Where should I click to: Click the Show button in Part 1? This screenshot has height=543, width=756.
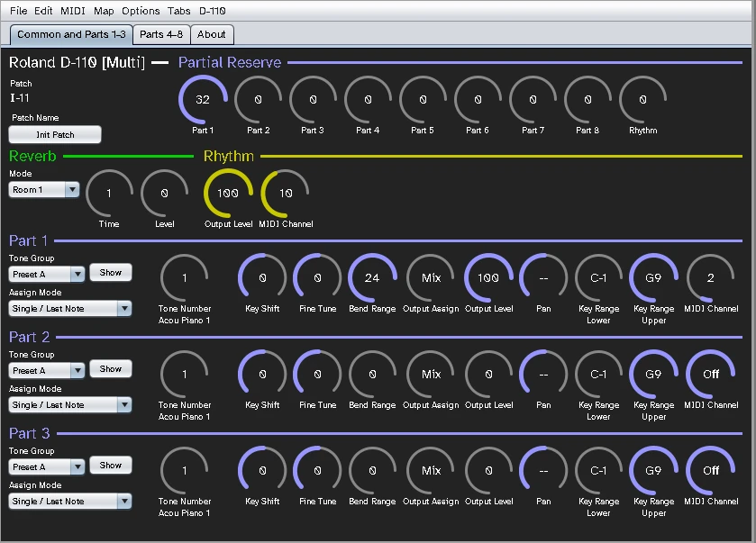point(111,273)
